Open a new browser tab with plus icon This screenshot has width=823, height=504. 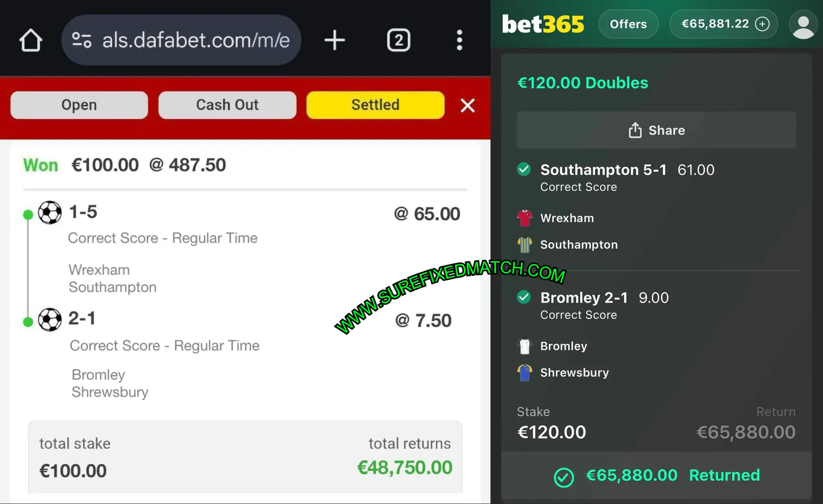[334, 40]
